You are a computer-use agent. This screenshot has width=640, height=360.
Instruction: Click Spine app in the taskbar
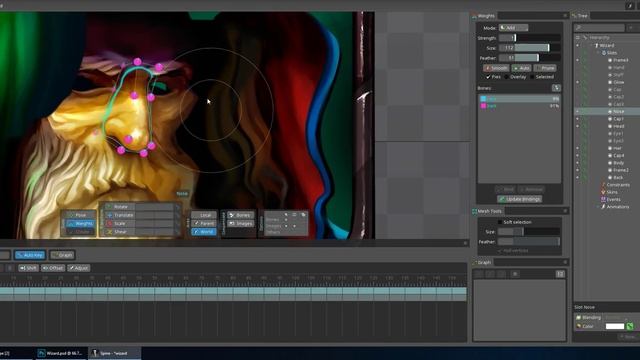tap(115, 353)
